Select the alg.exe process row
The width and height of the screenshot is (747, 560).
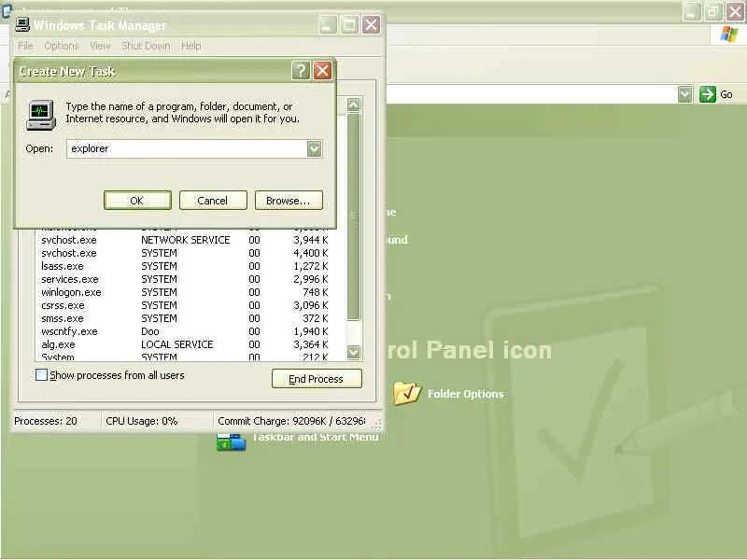pyautogui.click(x=185, y=344)
